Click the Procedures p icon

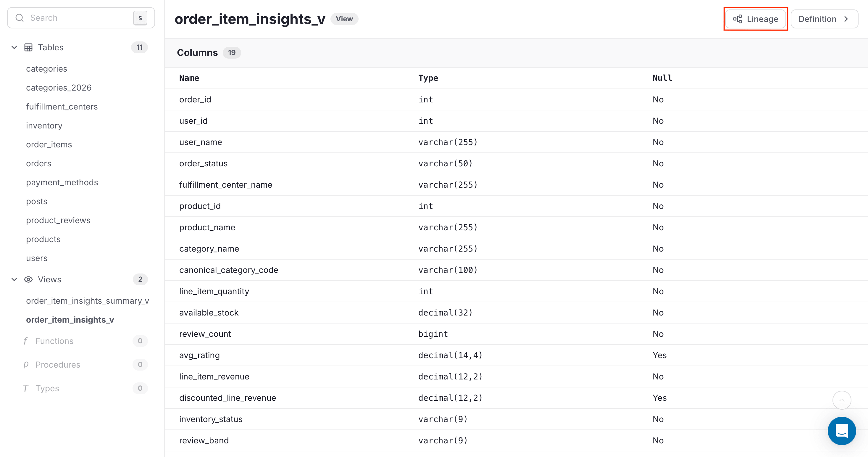pyautogui.click(x=26, y=364)
